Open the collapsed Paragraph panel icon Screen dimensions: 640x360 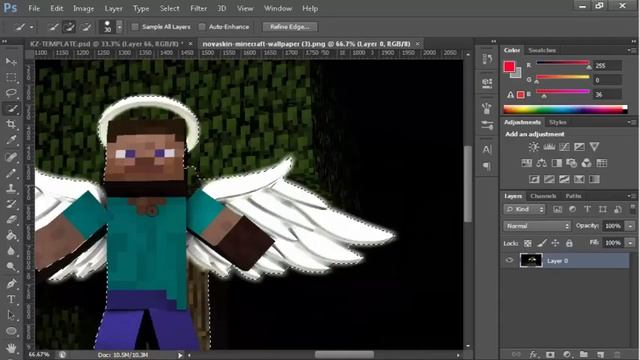[487, 166]
